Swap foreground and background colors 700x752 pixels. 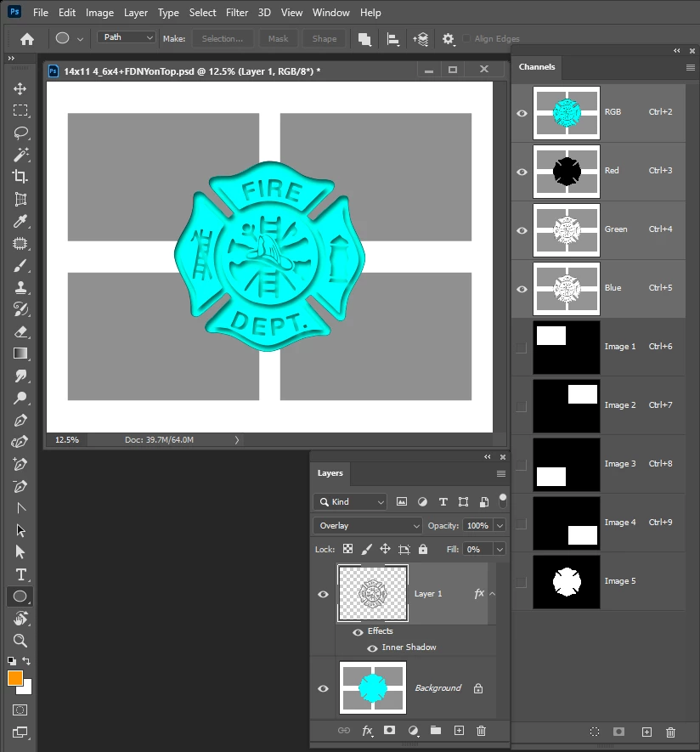(x=27, y=661)
